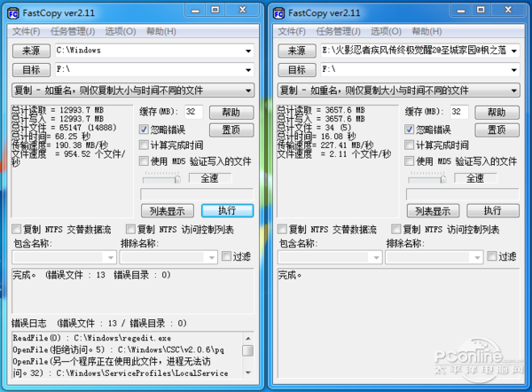Click 帮助 button in left window
Screen dimensions: 532x392
(231, 113)
